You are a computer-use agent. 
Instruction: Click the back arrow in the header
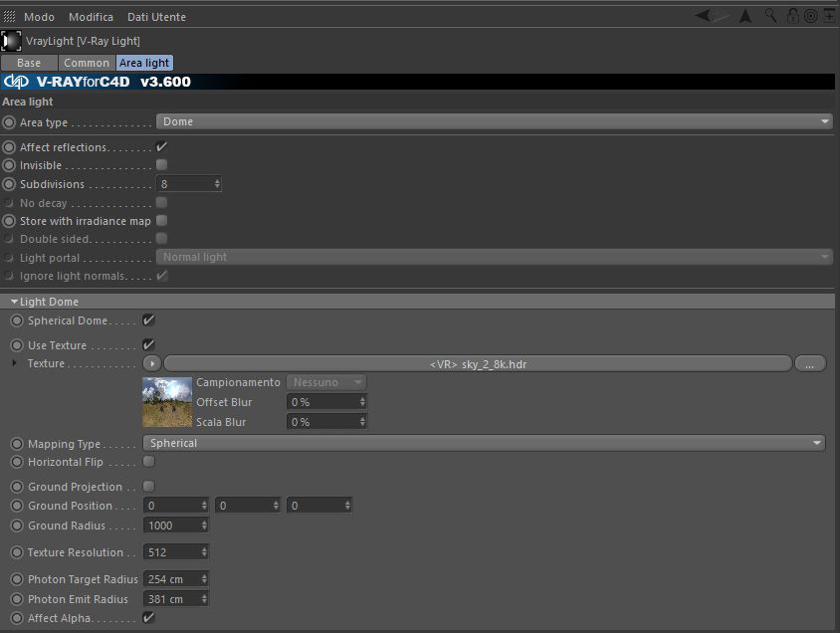click(x=703, y=16)
